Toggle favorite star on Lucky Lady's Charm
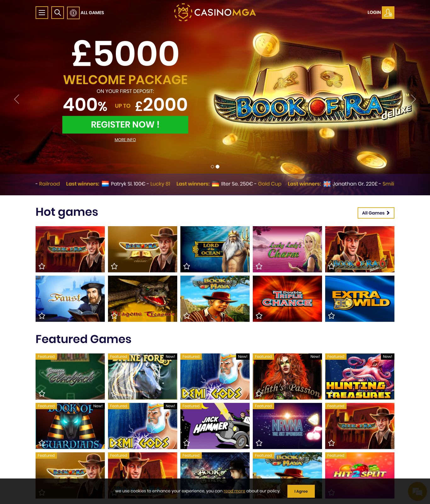 pyautogui.click(x=259, y=266)
